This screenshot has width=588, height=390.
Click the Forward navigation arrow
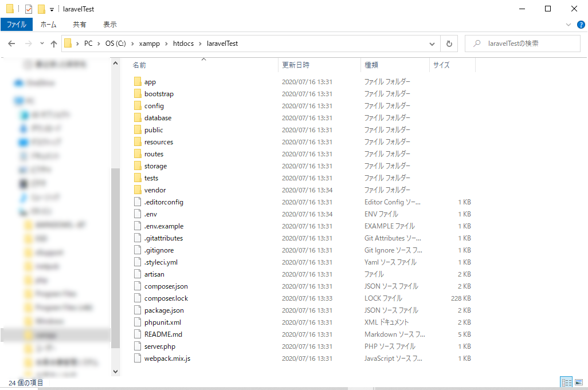(x=29, y=44)
